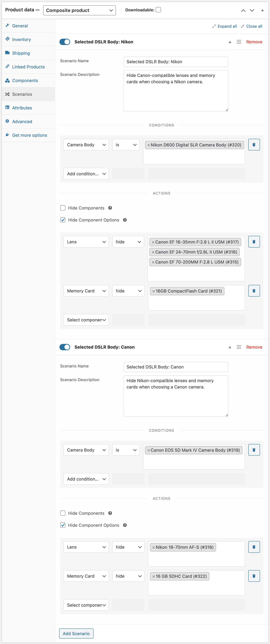Remove 16 GB SDHC Card tag

(x=153, y=576)
